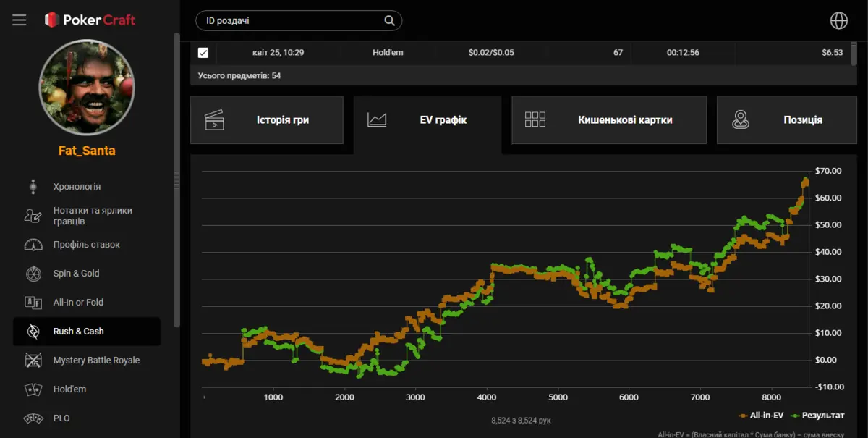Open the language globe menu
This screenshot has height=438, width=868.
point(838,21)
